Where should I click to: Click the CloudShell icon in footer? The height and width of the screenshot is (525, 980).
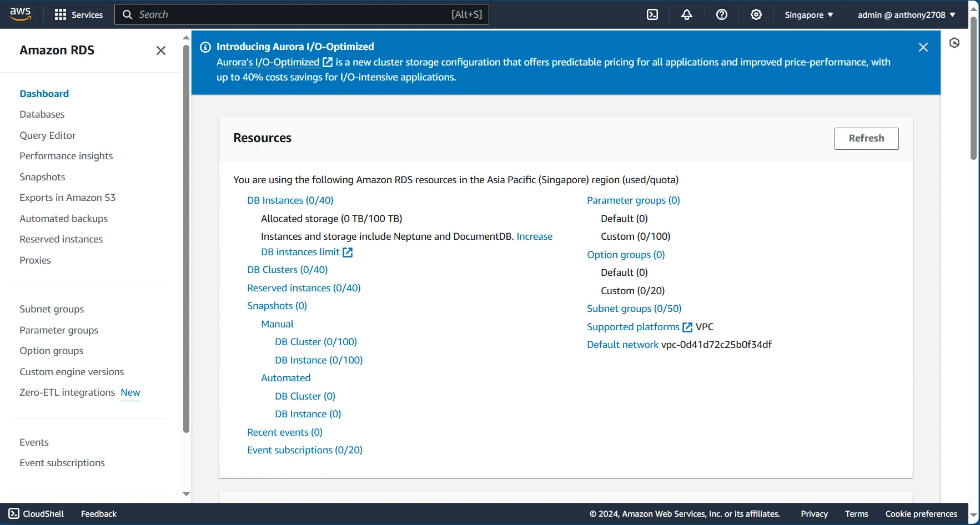tap(14, 513)
